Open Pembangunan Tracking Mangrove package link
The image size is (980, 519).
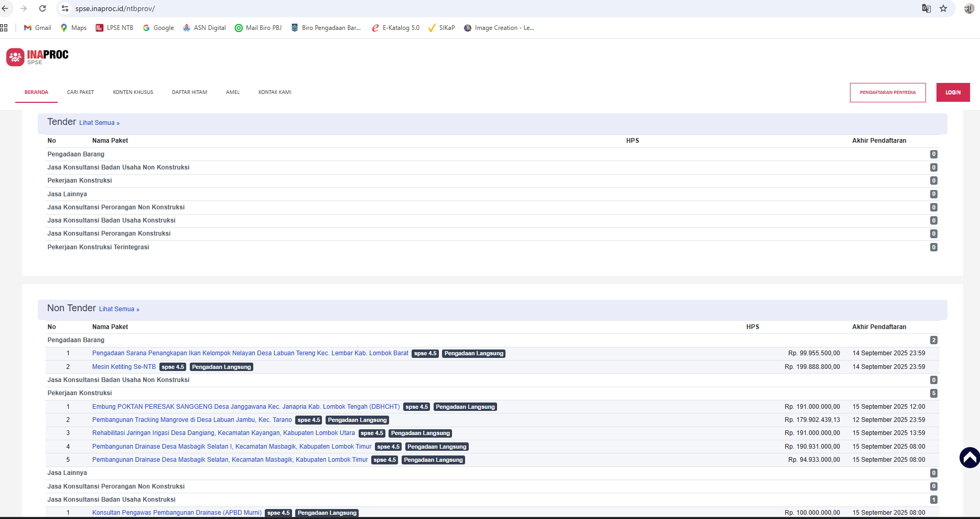point(192,420)
